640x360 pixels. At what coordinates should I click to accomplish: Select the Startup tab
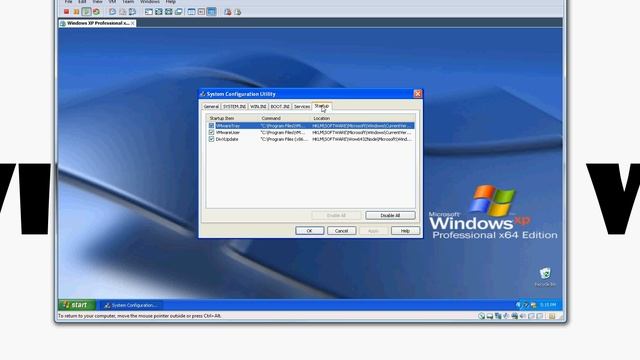[322, 106]
